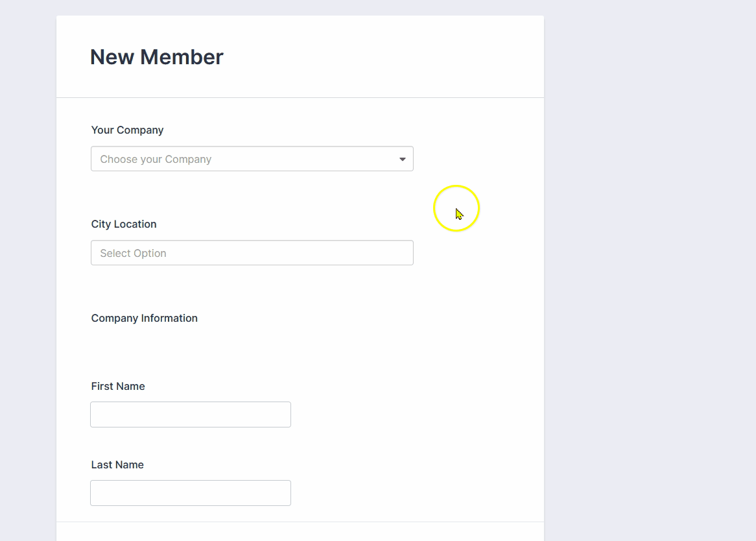
Task: Click the 'Choose your Company' placeholder text
Action: [x=156, y=160]
